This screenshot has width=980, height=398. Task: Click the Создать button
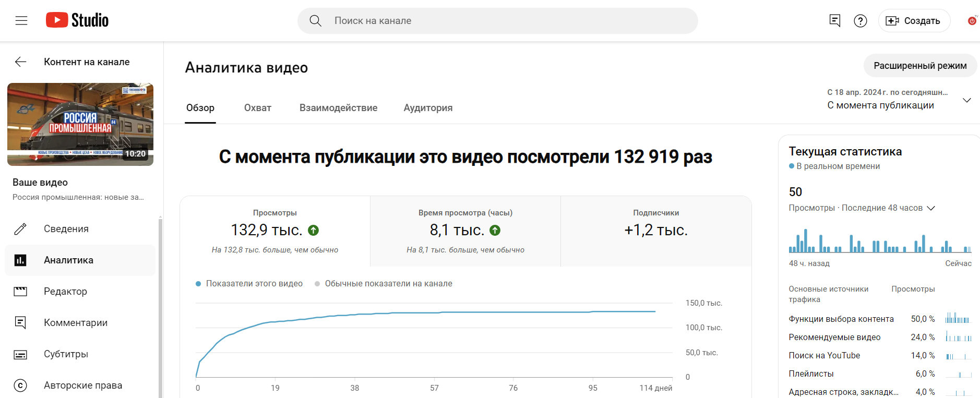tap(914, 21)
